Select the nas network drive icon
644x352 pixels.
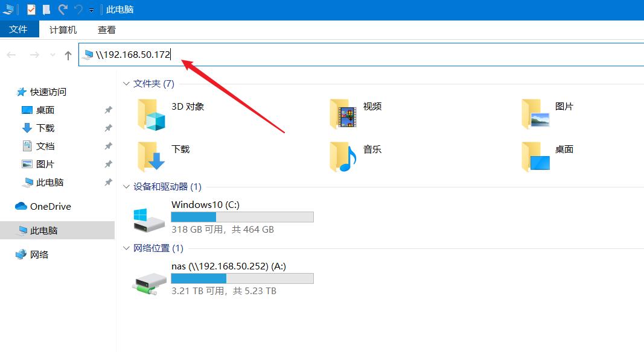tap(150, 283)
